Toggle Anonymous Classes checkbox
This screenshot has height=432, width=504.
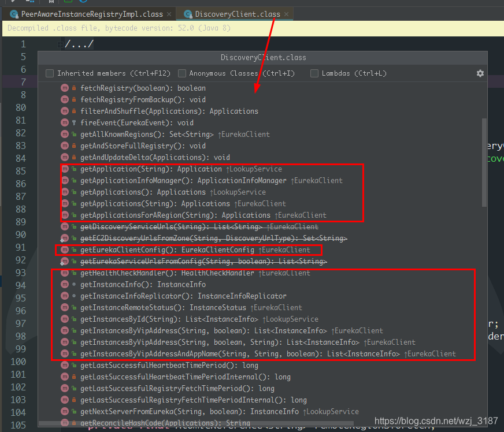point(182,73)
